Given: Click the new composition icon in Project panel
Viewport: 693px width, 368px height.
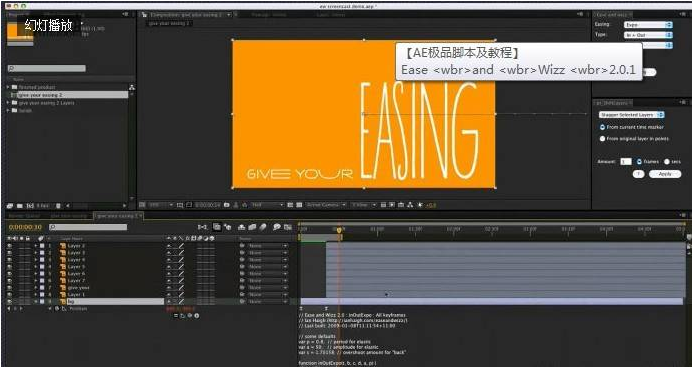Looking at the screenshot, I should point(30,206).
